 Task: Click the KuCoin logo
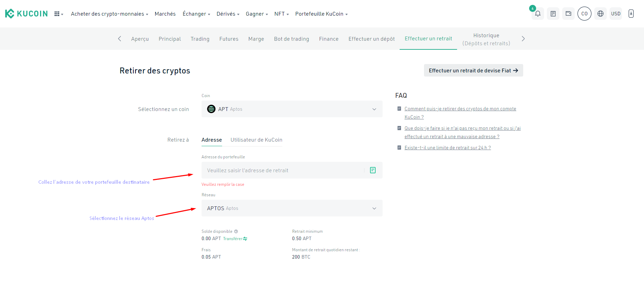click(26, 14)
